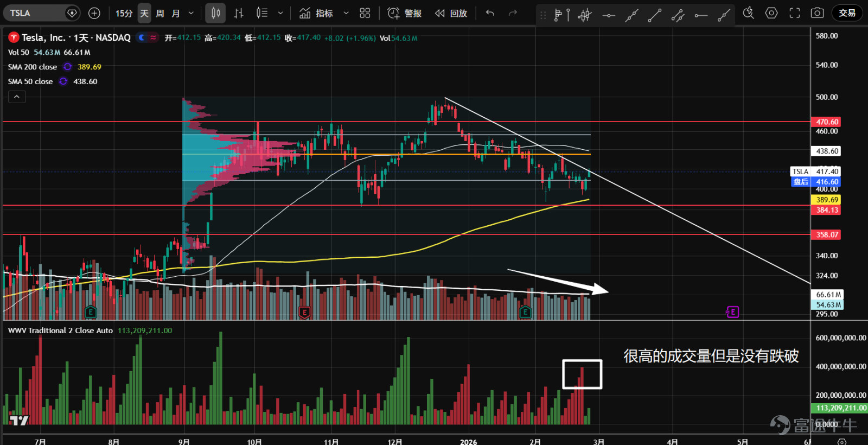Take a chart snapshot with camera icon

tap(818, 13)
